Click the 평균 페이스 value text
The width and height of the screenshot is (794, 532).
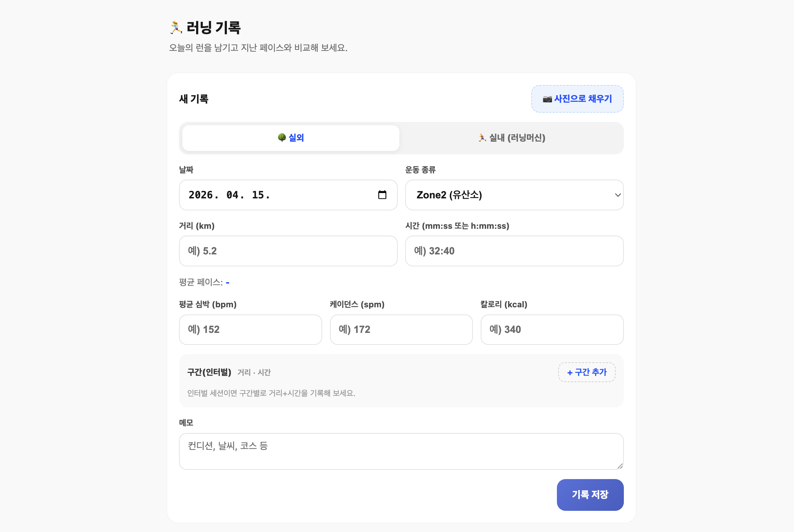[228, 282]
